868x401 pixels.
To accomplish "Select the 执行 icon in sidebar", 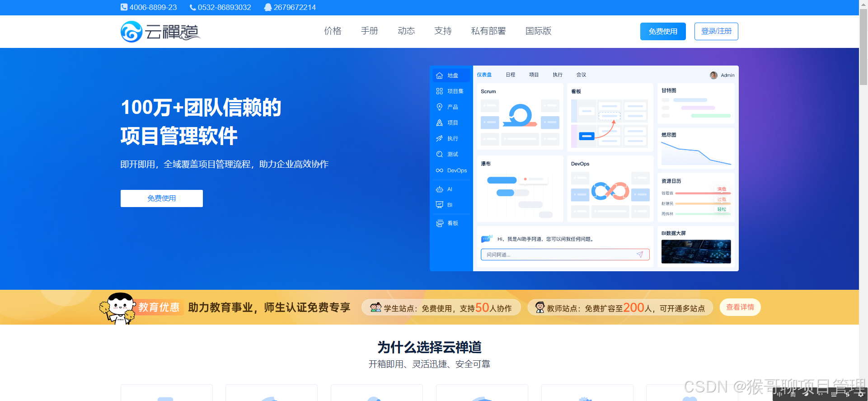I will click(x=439, y=139).
